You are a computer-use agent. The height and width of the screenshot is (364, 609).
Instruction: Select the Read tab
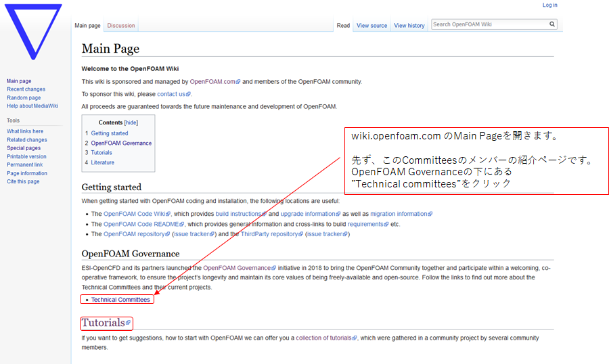343,25
